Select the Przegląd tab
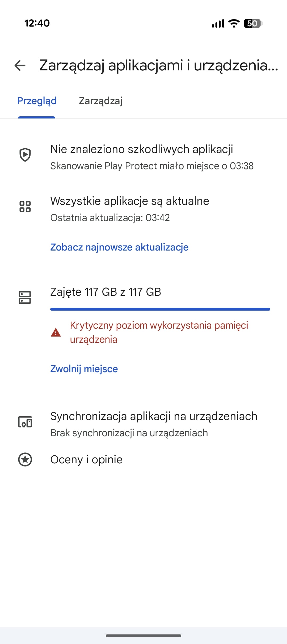The width and height of the screenshot is (287, 644). pos(37,101)
